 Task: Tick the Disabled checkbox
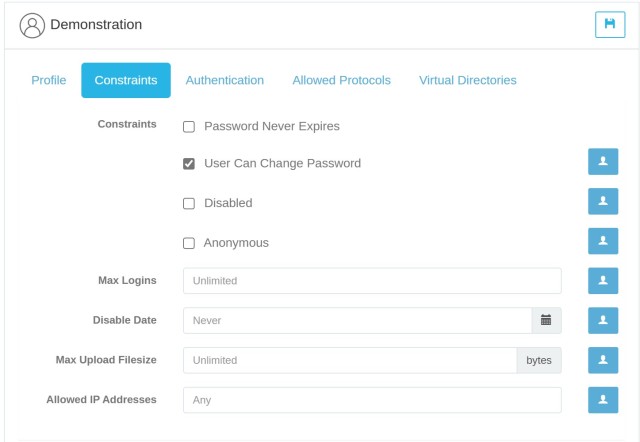point(189,204)
